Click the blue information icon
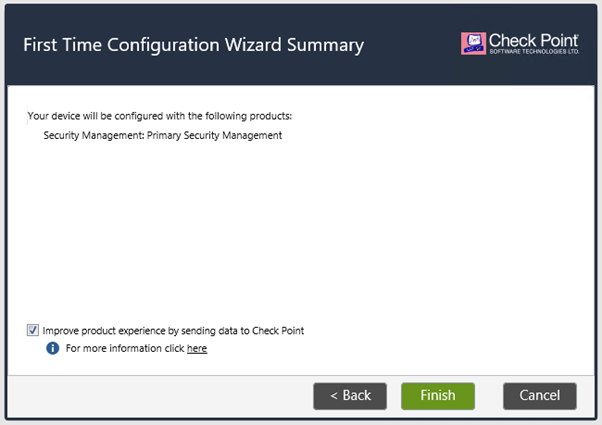 53,349
